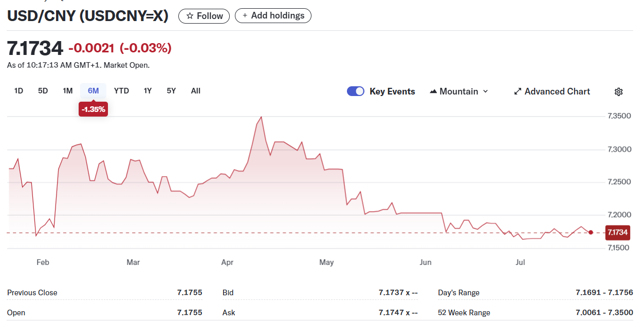644x323 pixels.
Task: Select the All time range tab
Action: click(195, 91)
